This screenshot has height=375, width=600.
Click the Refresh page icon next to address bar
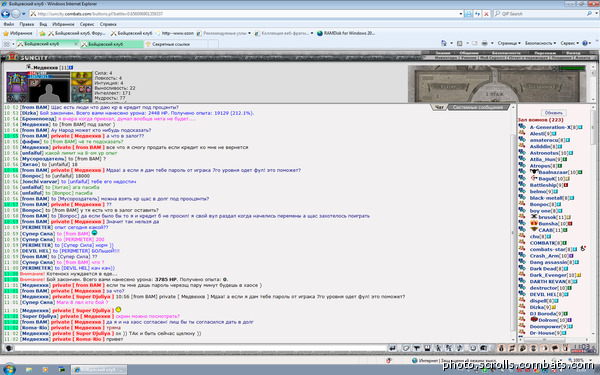[x=478, y=14]
